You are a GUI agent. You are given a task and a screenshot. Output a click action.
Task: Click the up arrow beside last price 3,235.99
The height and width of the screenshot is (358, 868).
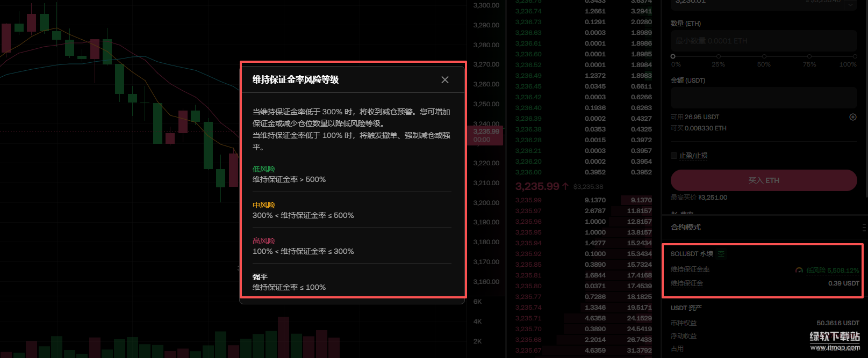pyautogui.click(x=565, y=186)
